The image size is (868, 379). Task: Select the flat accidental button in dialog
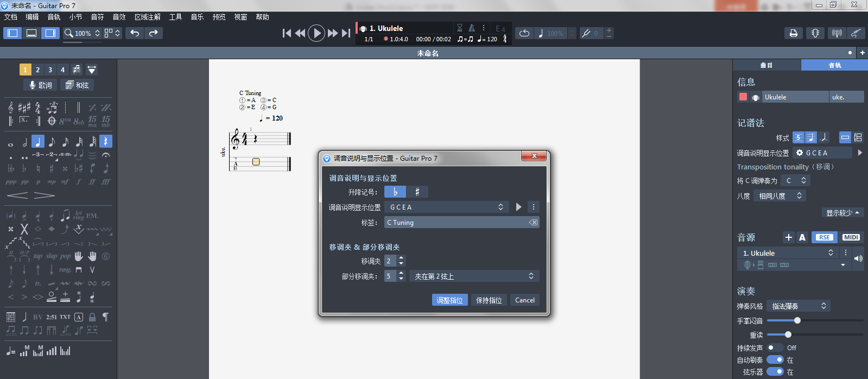395,192
